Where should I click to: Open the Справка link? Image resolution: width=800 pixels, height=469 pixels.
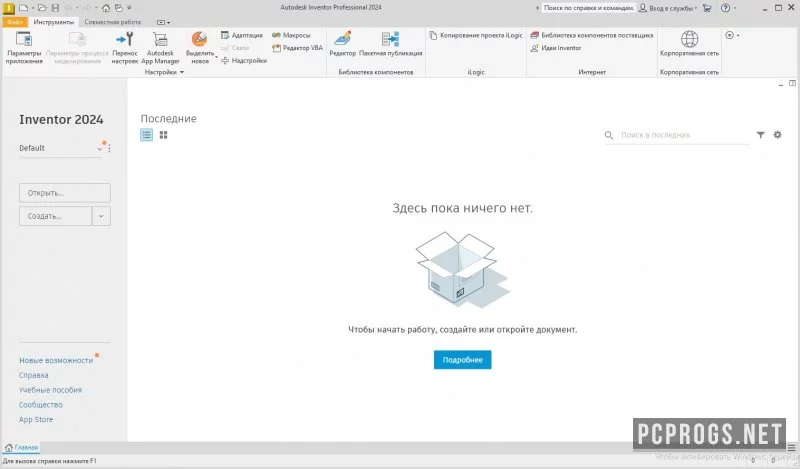(x=34, y=375)
